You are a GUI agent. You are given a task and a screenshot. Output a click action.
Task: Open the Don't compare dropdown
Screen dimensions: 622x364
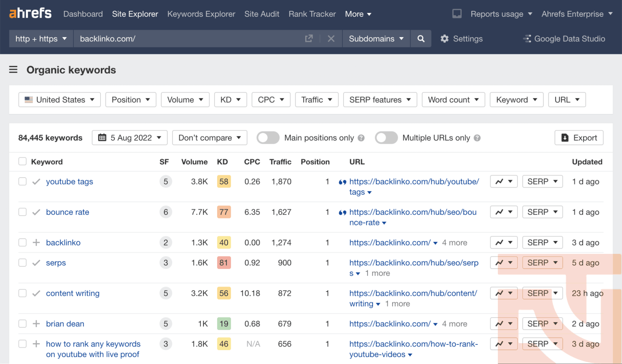click(210, 138)
